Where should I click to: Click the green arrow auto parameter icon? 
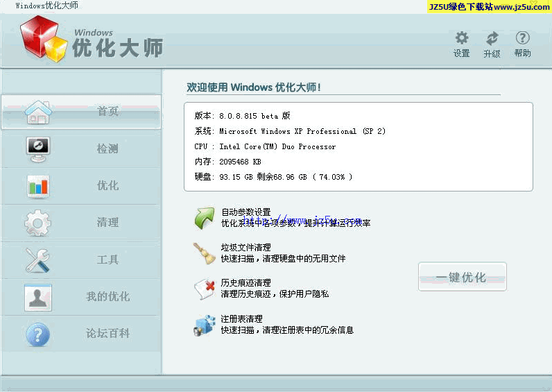205,218
